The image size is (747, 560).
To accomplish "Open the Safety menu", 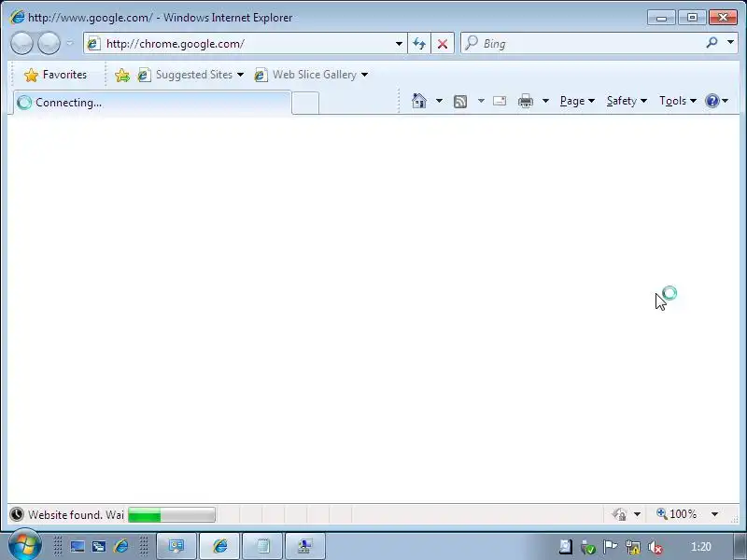I will [x=627, y=101].
